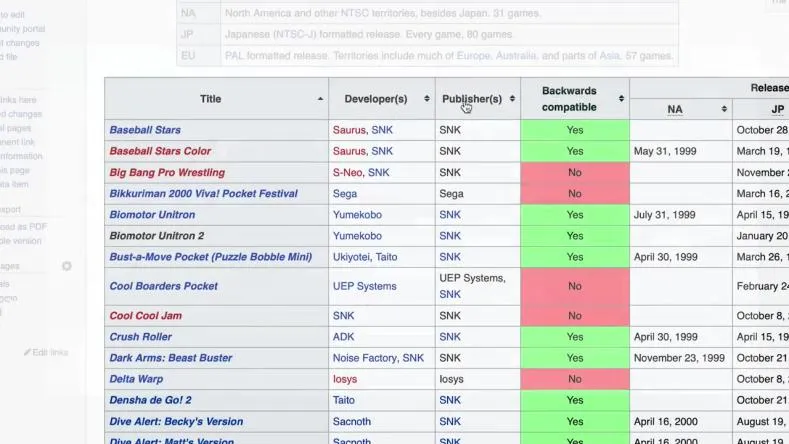This screenshot has height=444, width=789.
Task: Follow the Yumekobo link for Biomotor Unitron
Action: tap(357, 215)
